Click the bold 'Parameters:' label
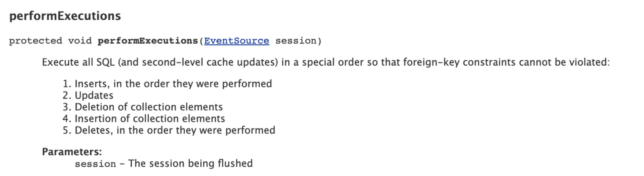The image size is (644, 176). (x=72, y=152)
